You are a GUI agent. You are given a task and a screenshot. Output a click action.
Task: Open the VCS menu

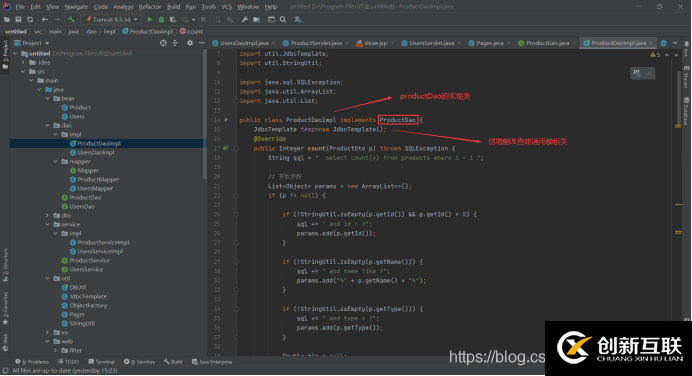tap(226, 7)
